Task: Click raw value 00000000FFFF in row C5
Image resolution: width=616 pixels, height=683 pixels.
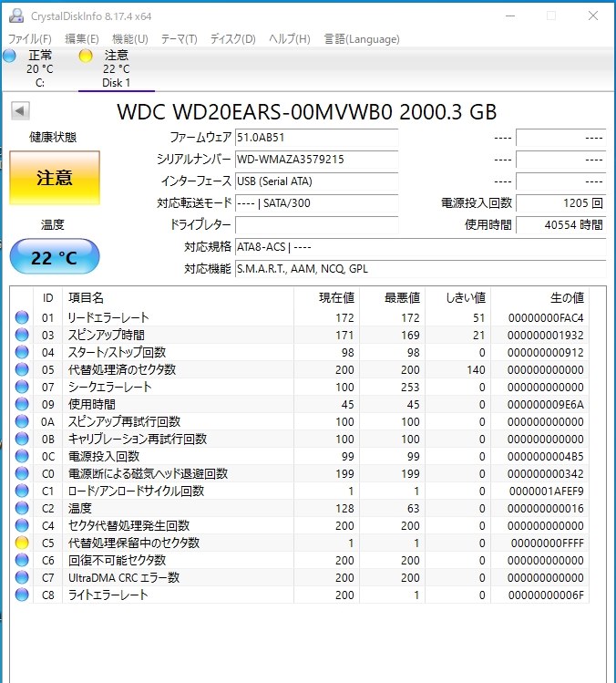Action: coord(548,543)
